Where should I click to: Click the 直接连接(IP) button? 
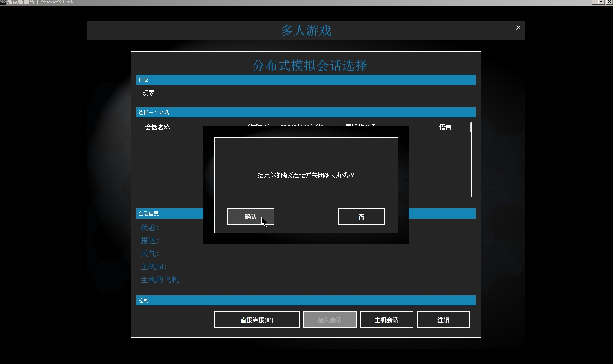[256, 320]
